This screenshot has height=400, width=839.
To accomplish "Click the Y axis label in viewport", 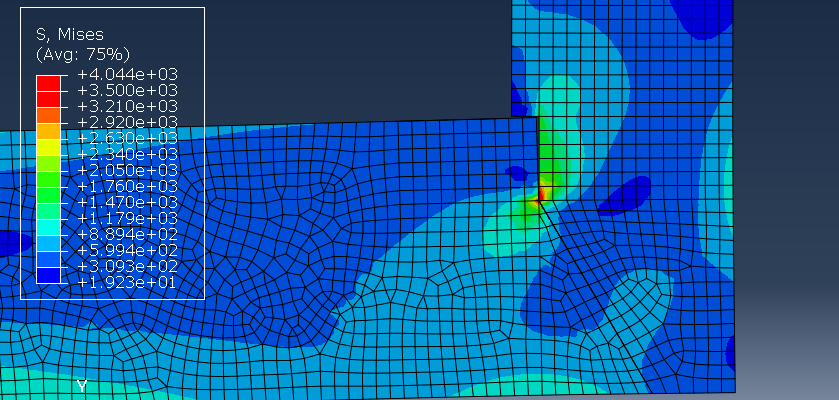I will pyautogui.click(x=82, y=386).
